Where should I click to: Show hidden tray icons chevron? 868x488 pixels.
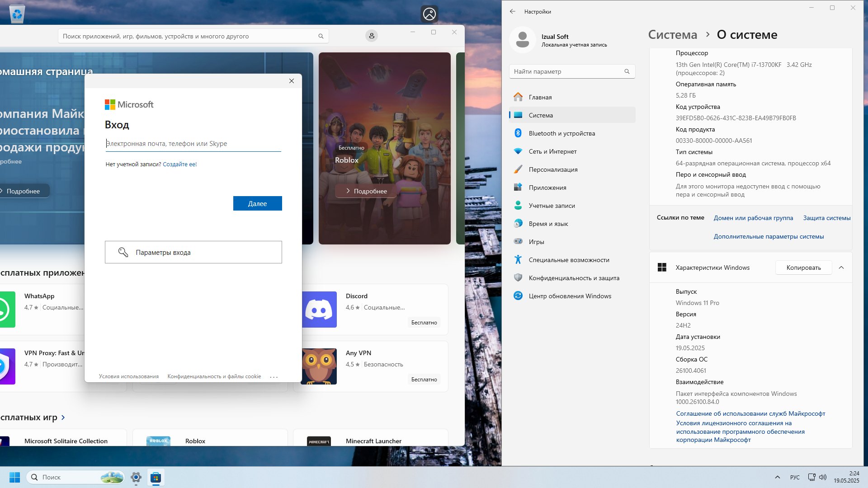coord(778,477)
